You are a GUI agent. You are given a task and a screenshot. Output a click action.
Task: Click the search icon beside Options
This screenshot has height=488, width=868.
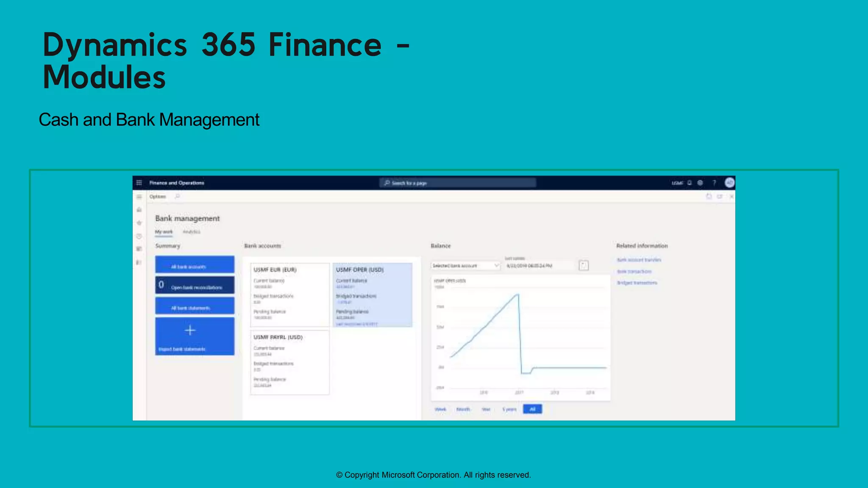[177, 197]
